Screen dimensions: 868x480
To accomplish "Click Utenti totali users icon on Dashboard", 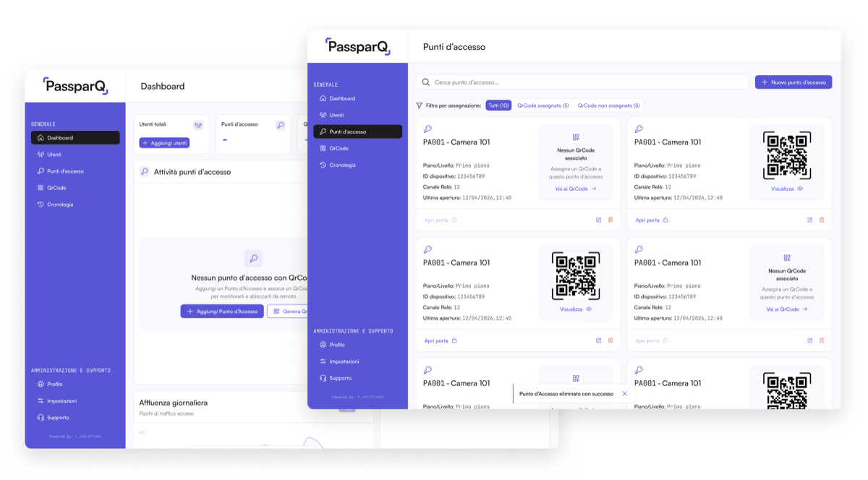I will coord(198,125).
